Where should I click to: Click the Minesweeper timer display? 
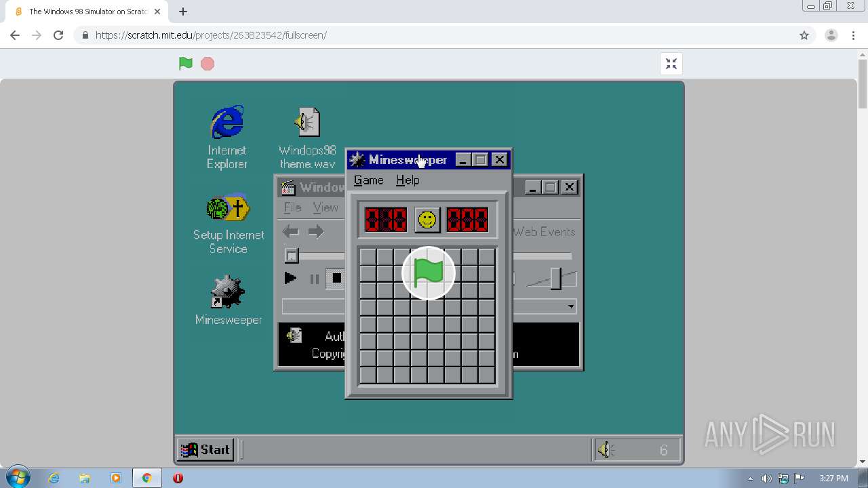(x=467, y=220)
